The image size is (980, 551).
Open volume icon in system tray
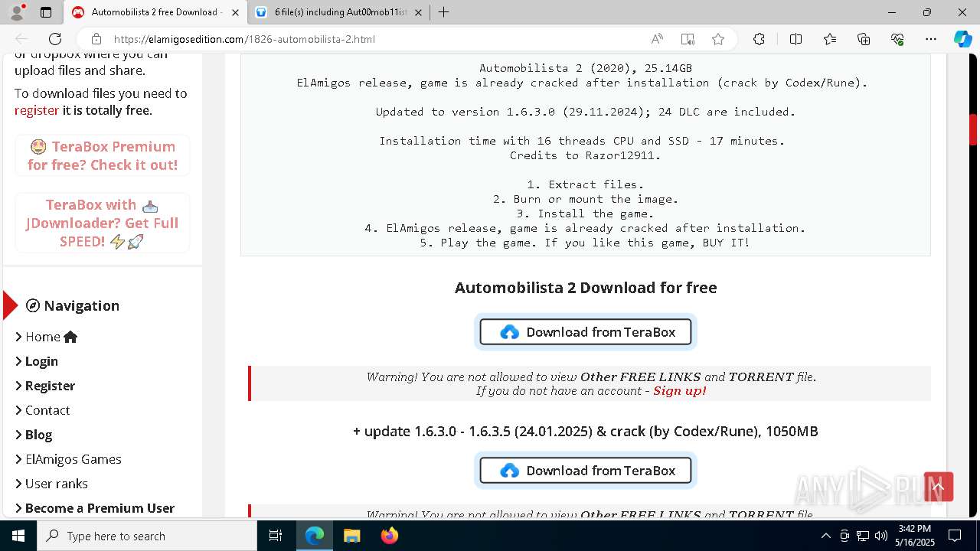click(x=880, y=536)
